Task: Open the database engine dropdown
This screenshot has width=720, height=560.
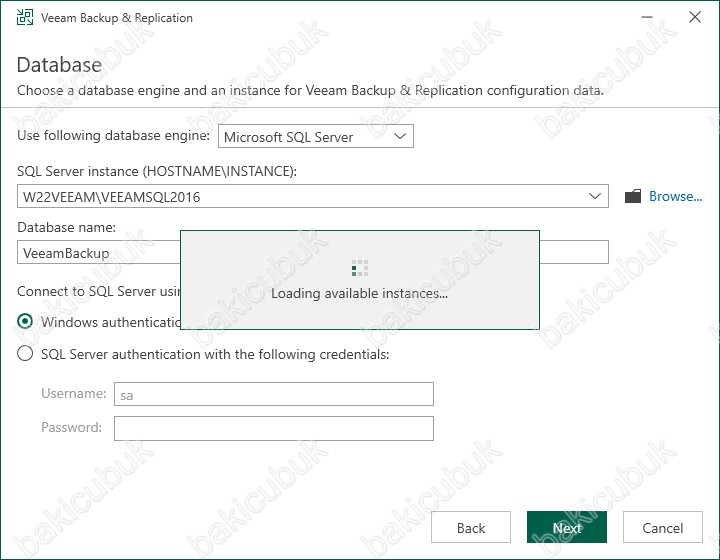Action: point(316,136)
